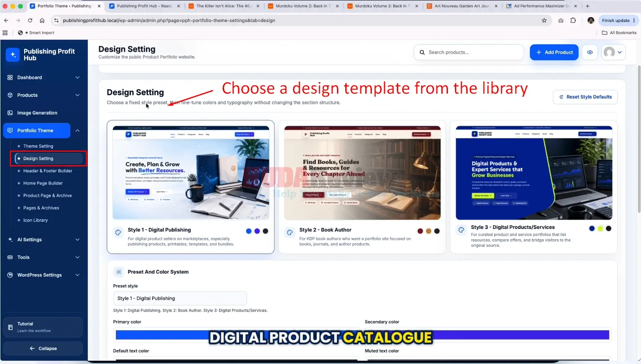
Task: Click the browser camera screenshot icon
Action: click(x=561, y=20)
